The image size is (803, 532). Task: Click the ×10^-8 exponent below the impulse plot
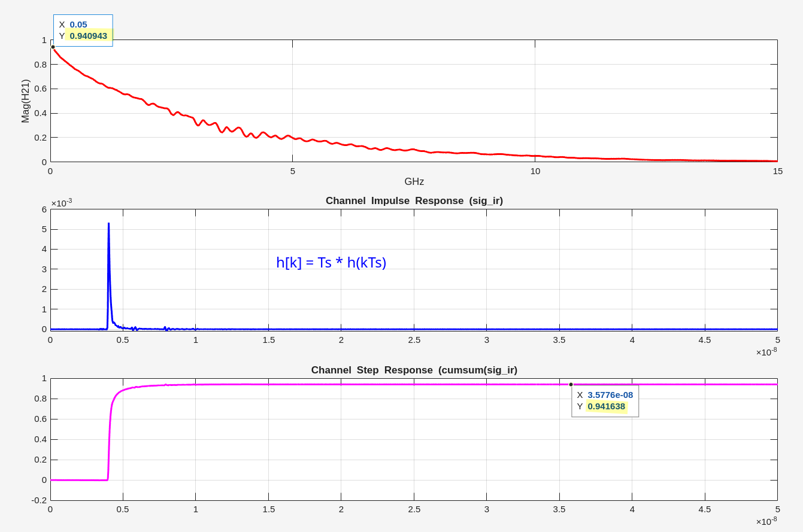click(766, 352)
